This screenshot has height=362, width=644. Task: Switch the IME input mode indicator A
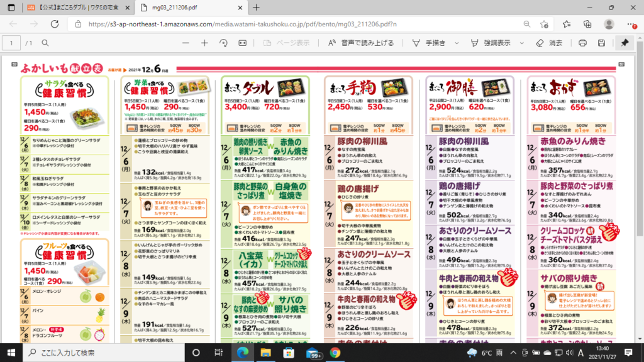[x=580, y=353]
